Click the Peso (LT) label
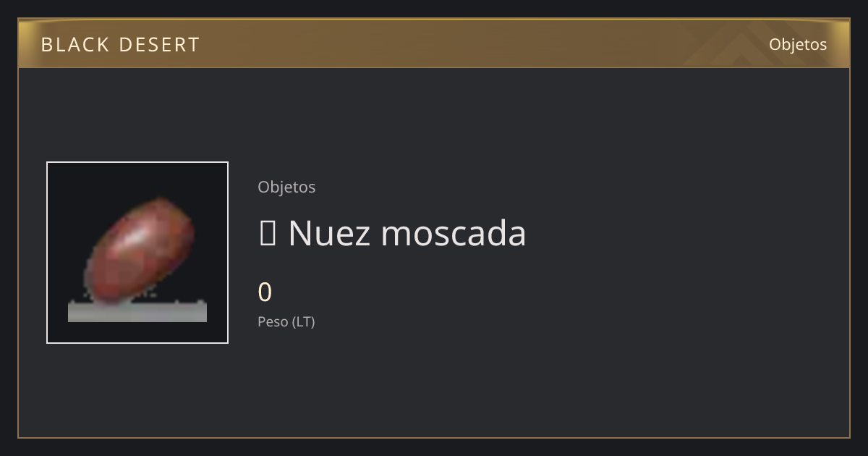Screen dimensions: 868x456 [x=286, y=321]
